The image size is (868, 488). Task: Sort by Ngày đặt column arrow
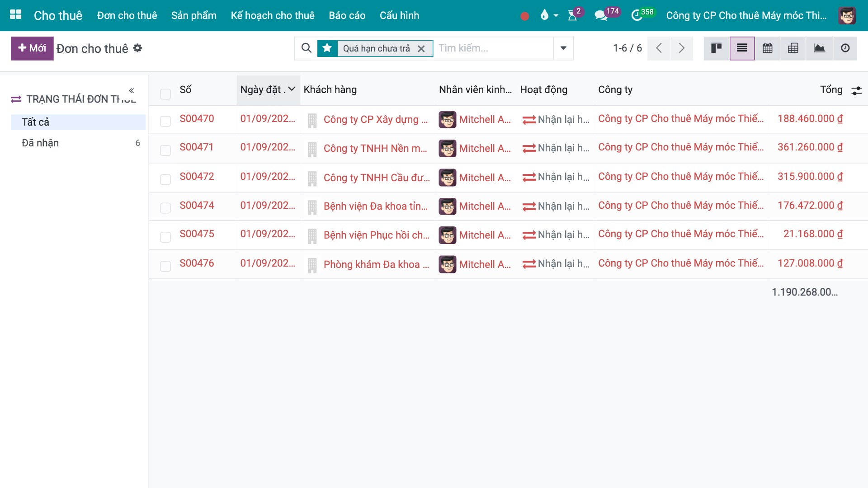coord(292,89)
